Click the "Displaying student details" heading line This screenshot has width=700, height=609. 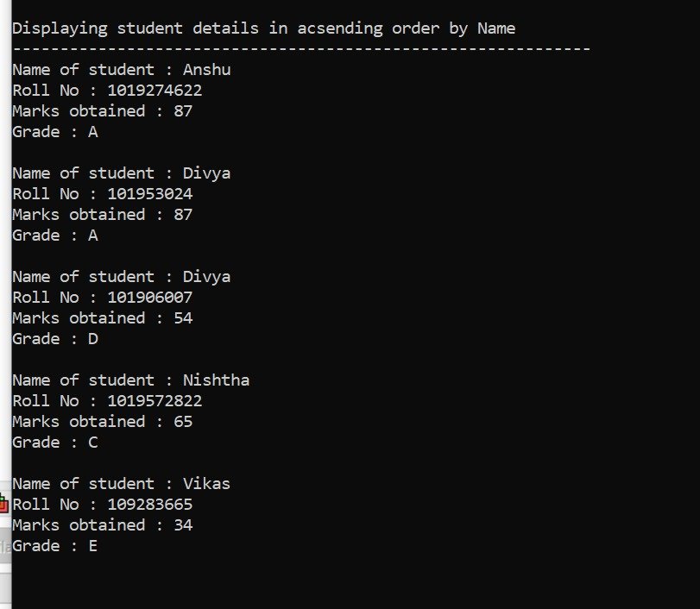263,28
